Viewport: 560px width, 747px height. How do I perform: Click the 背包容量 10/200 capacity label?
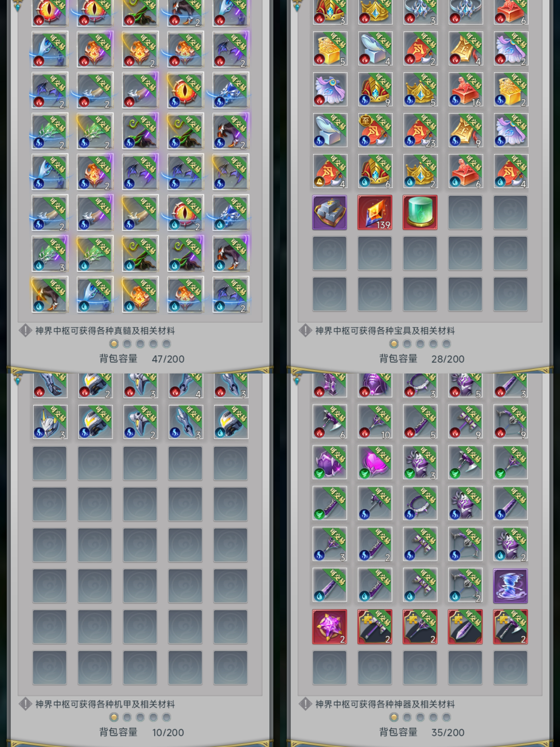click(142, 732)
